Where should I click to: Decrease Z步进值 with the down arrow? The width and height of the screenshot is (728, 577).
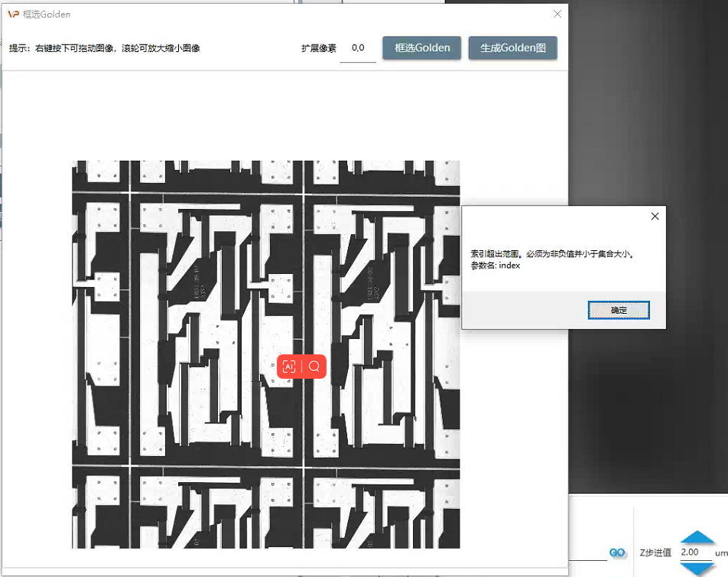(x=697, y=568)
